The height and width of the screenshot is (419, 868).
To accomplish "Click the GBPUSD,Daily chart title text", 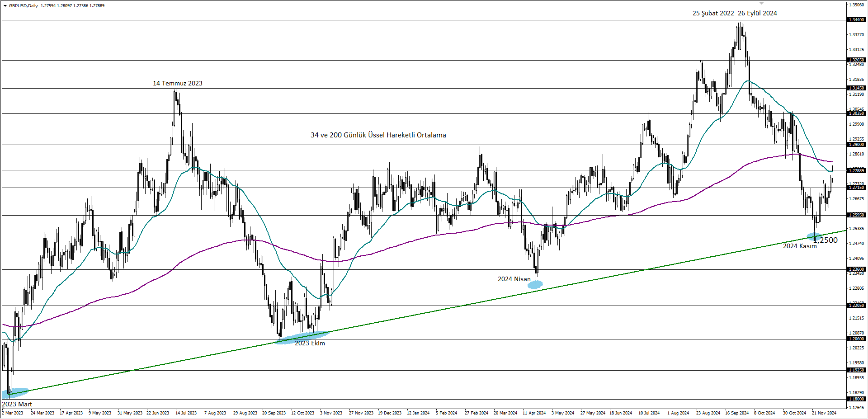I will (x=24, y=6).
